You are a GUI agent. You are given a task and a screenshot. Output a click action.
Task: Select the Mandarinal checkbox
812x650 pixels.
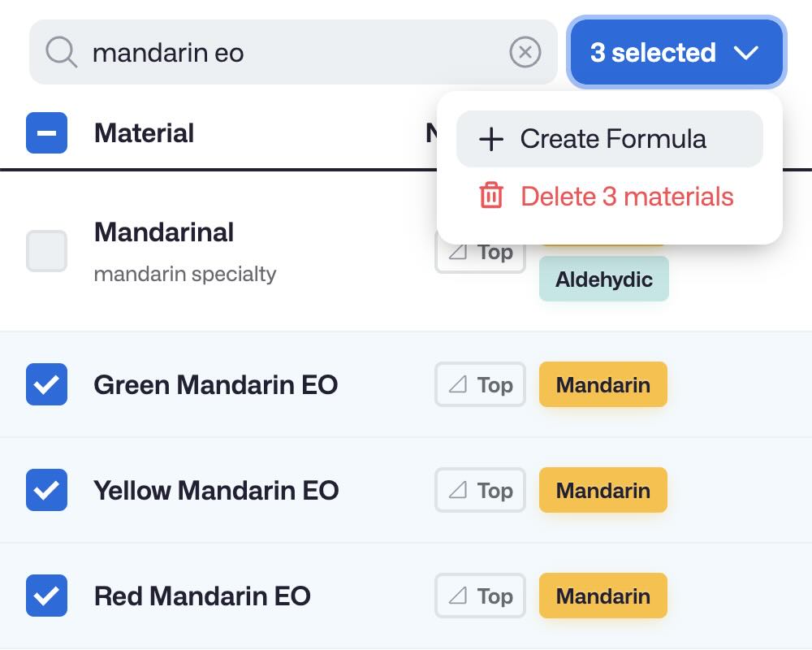[46, 251]
